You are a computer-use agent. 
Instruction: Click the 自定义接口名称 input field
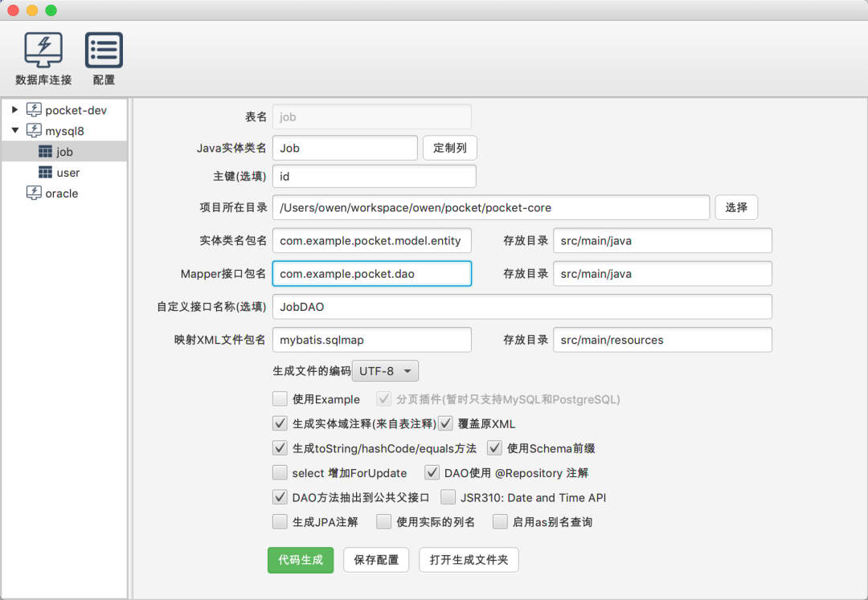coord(522,306)
